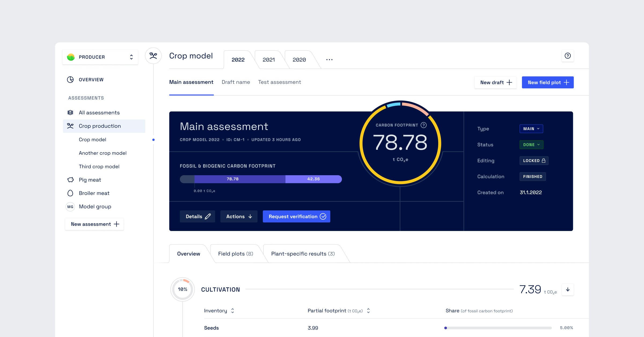
Task: Switch to the 2022 year tab
Action: tap(238, 60)
